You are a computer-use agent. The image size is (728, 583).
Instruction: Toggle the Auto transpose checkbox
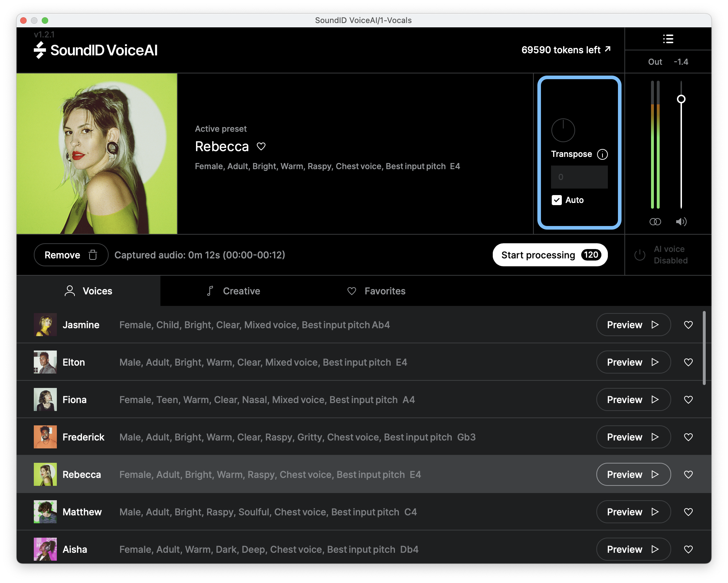(x=557, y=200)
